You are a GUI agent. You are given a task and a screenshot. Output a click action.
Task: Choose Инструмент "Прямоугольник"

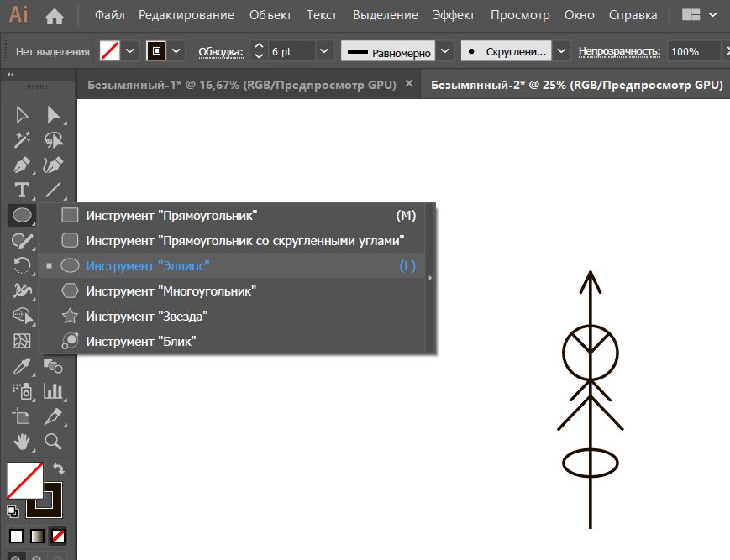point(232,215)
